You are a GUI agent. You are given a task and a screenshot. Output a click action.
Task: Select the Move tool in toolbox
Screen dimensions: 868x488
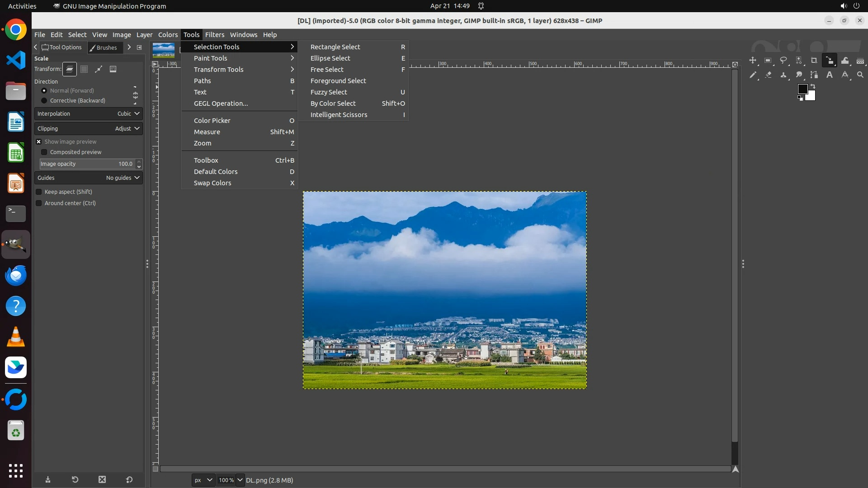pos(753,61)
